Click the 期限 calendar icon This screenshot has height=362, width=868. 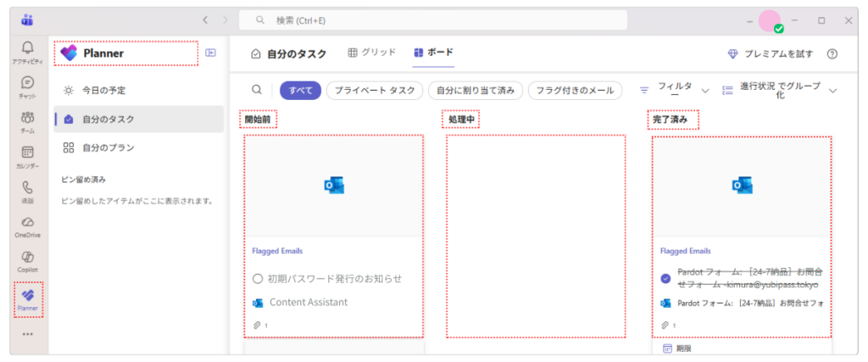click(668, 348)
